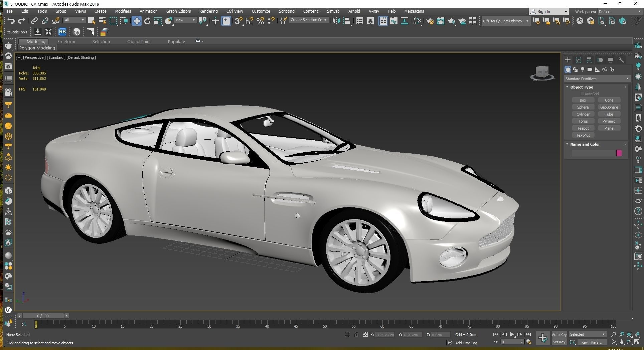This screenshot has width=644, height=350.
Task: Open the Perspective viewport label menu
Action: [34, 57]
